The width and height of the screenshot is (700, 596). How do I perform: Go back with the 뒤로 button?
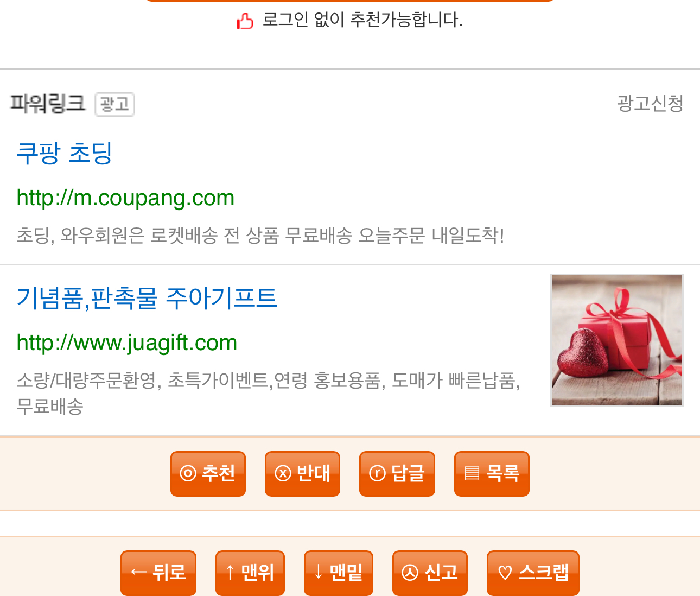(x=158, y=573)
